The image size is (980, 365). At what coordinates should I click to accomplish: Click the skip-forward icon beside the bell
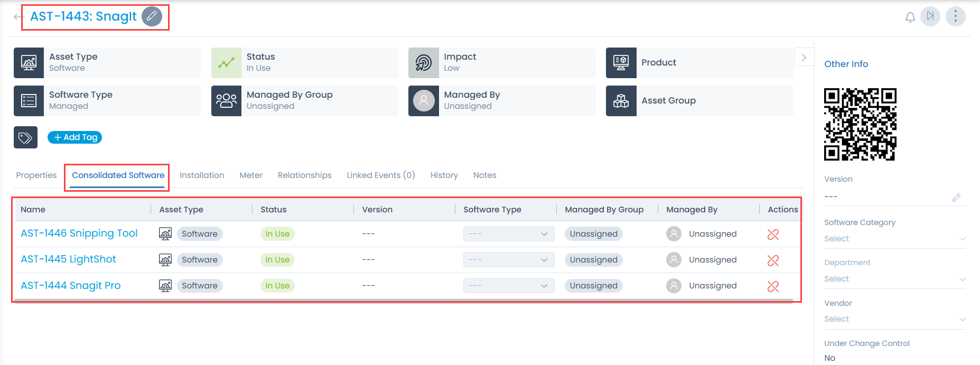(x=930, y=16)
